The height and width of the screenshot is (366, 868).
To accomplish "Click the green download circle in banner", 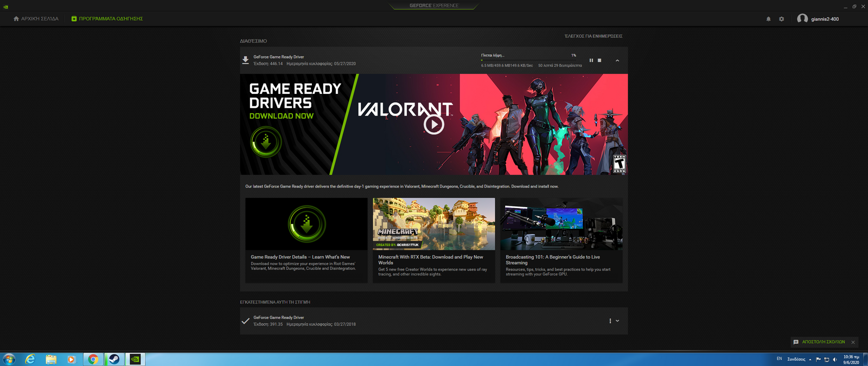I will point(266,142).
